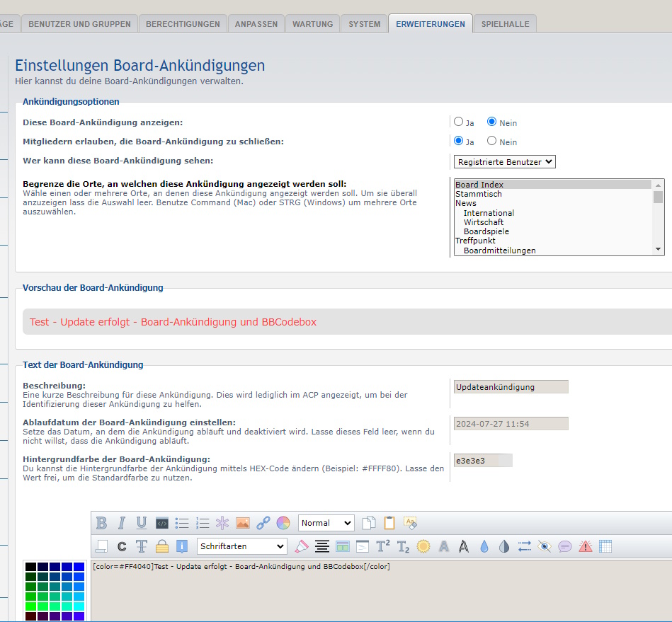Insert an image BBCode
The image size is (672, 622).
coord(243,523)
